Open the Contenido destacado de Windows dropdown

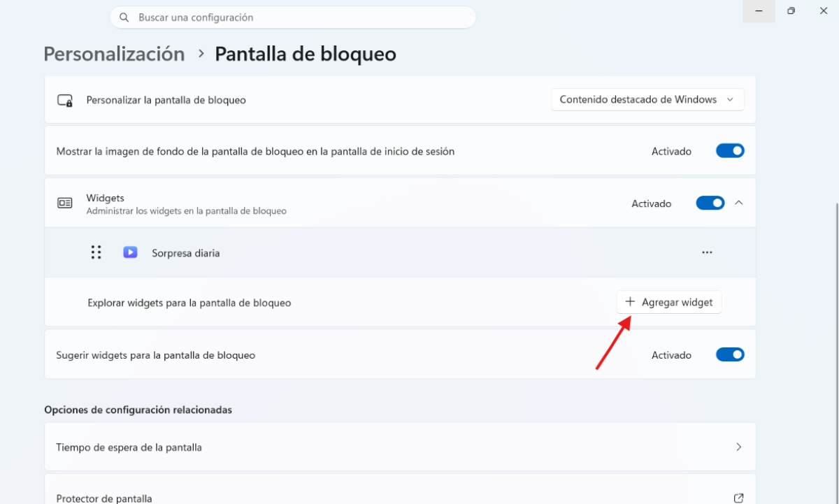coord(647,100)
